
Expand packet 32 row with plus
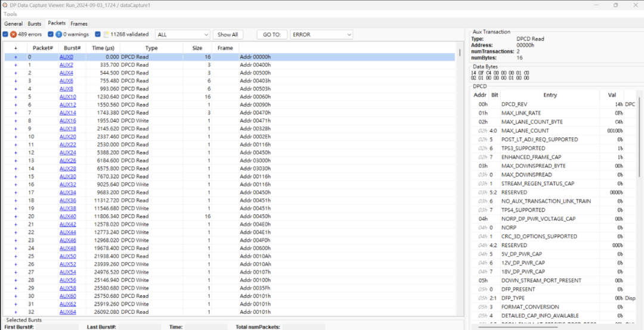[16, 312]
